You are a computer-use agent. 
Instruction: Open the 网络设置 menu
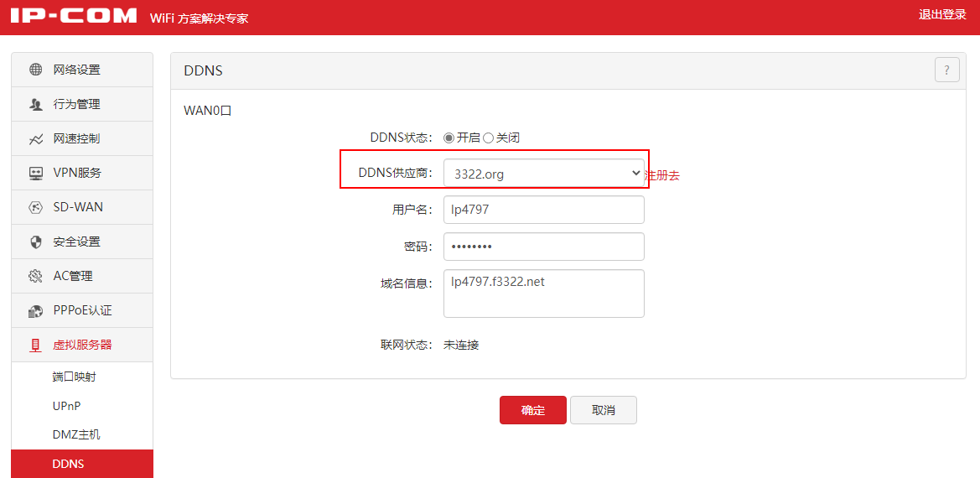coord(82,70)
